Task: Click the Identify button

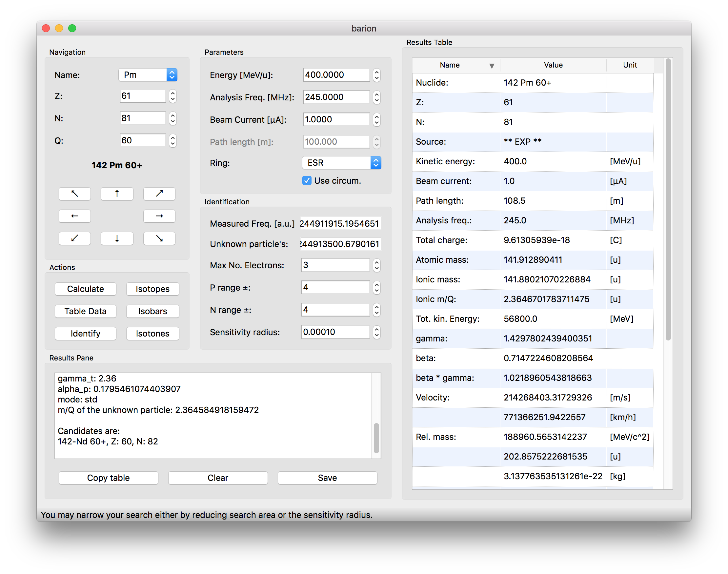Action: tap(85, 333)
